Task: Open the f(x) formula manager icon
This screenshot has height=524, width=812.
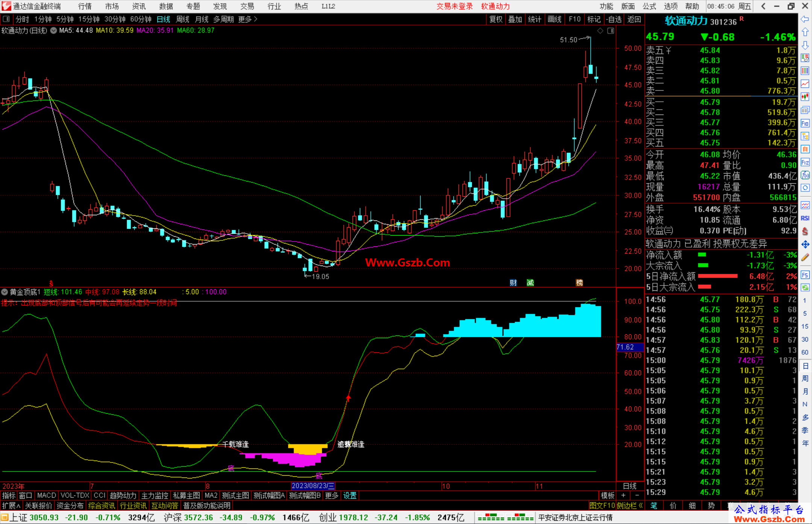Action: 805,175
